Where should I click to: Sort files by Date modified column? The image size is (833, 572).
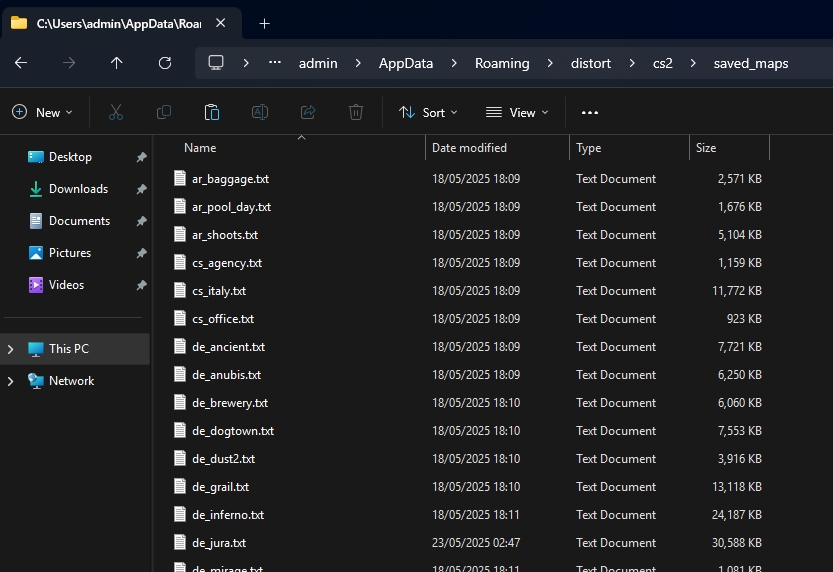coord(469,148)
